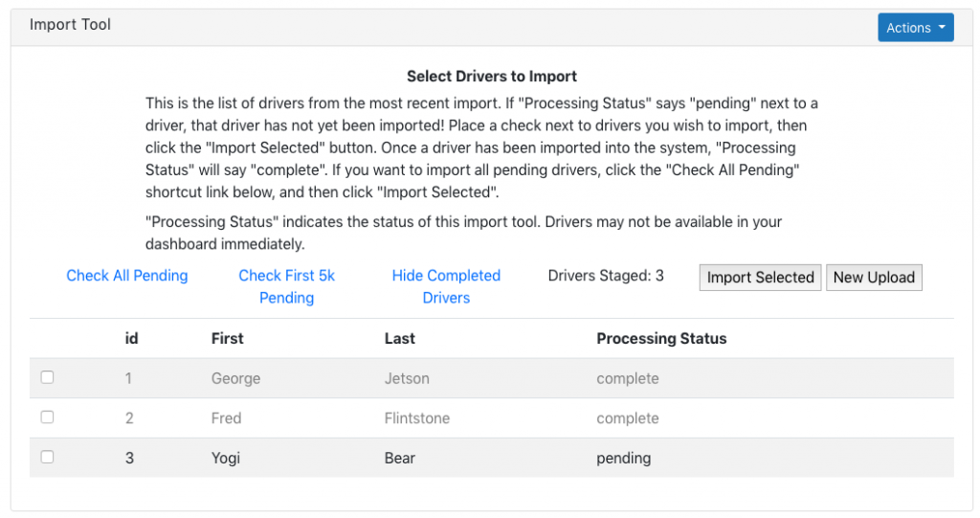Click Check First 5k Pending link

point(287,286)
